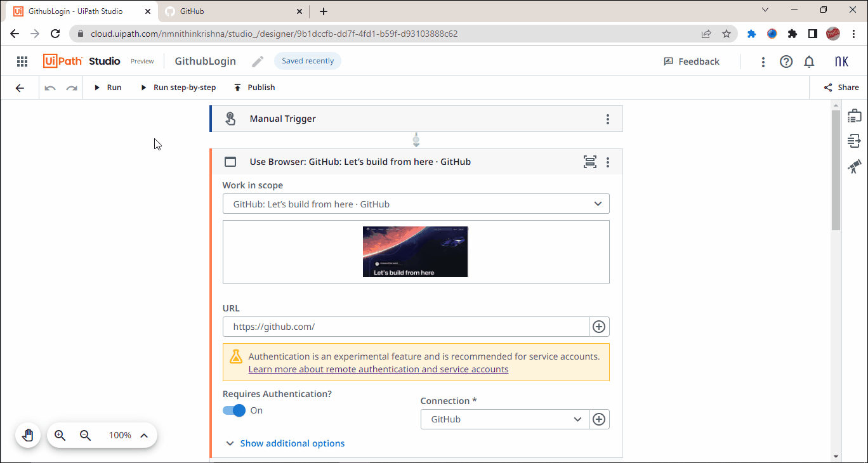Click the vertical scrollbar thumb on the canvas
This screenshot has height=463, width=868.
(x=836, y=170)
